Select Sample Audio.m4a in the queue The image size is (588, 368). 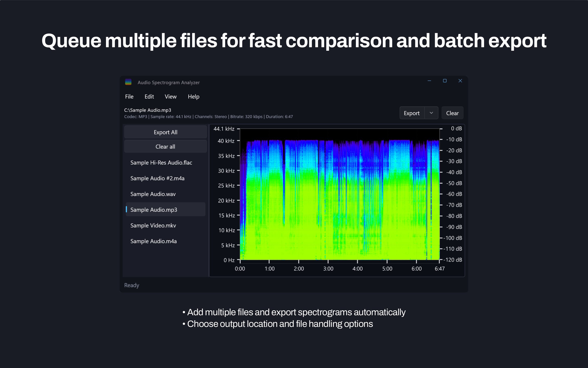click(165, 241)
